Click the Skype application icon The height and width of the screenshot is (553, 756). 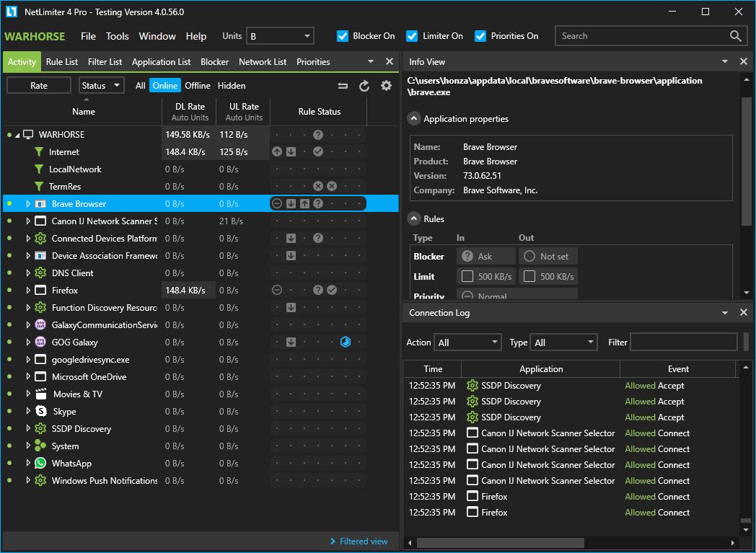coord(40,412)
